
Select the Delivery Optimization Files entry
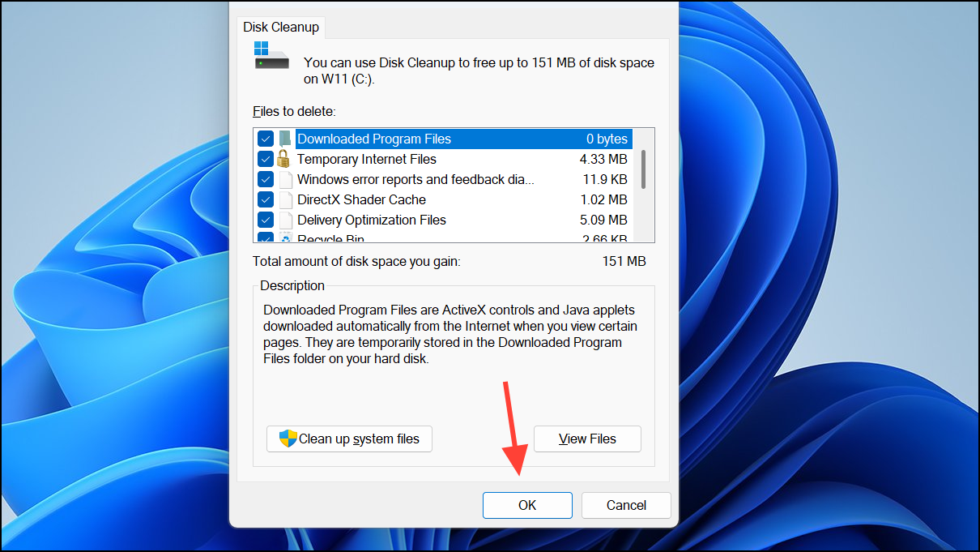click(x=372, y=220)
